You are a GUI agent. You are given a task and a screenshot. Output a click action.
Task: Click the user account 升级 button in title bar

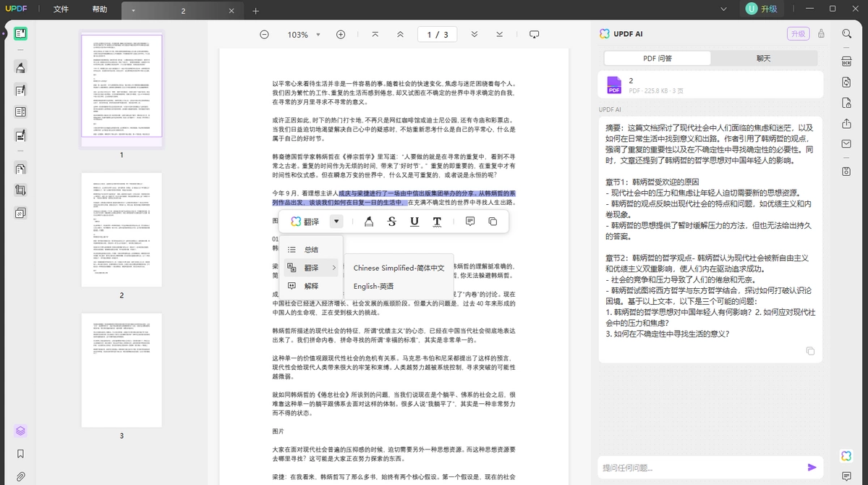pyautogui.click(x=762, y=9)
